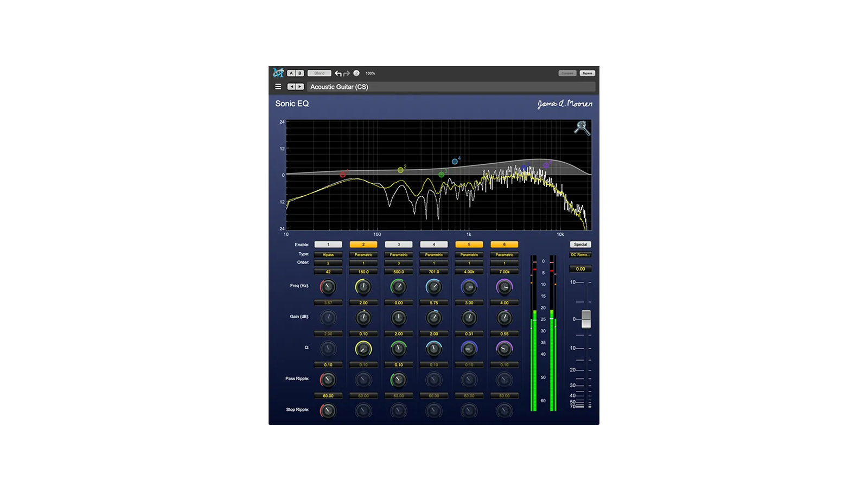Screen dimensions: 868x488
Task: Click the band 5 Freq knob
Action: point(469,287)
